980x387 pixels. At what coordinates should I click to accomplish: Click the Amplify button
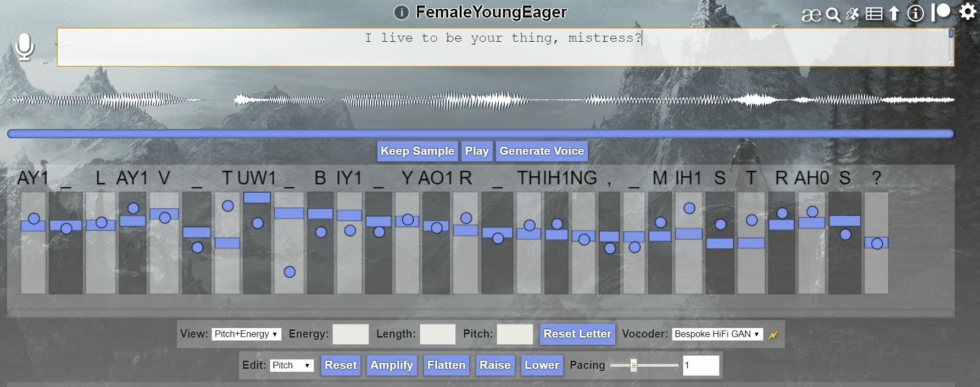pyautogui.click(x=392, y=365)
